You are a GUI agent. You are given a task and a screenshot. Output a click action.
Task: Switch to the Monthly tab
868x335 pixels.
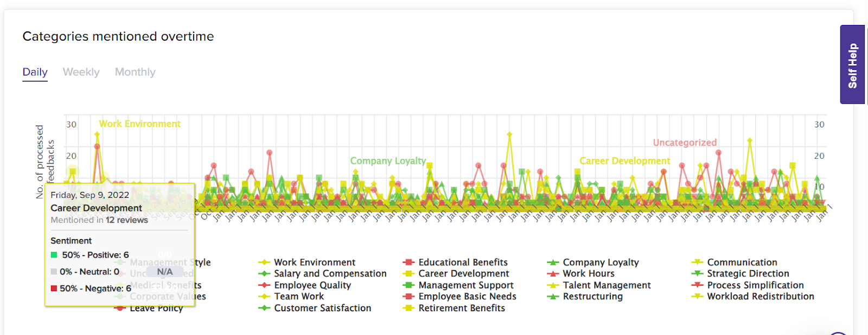point(135,72)
